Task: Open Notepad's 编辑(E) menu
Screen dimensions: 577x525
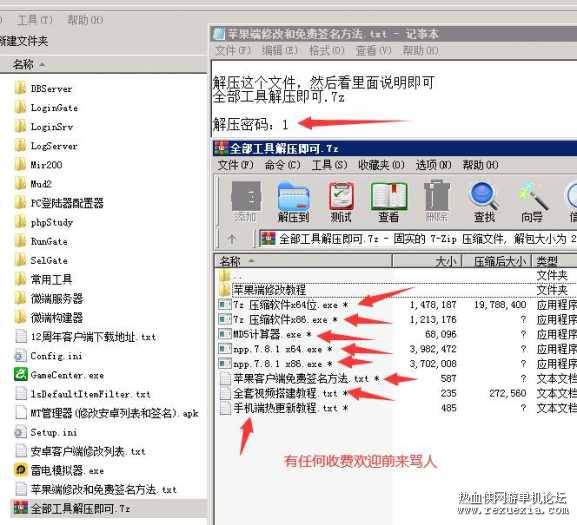Action: 280,51
